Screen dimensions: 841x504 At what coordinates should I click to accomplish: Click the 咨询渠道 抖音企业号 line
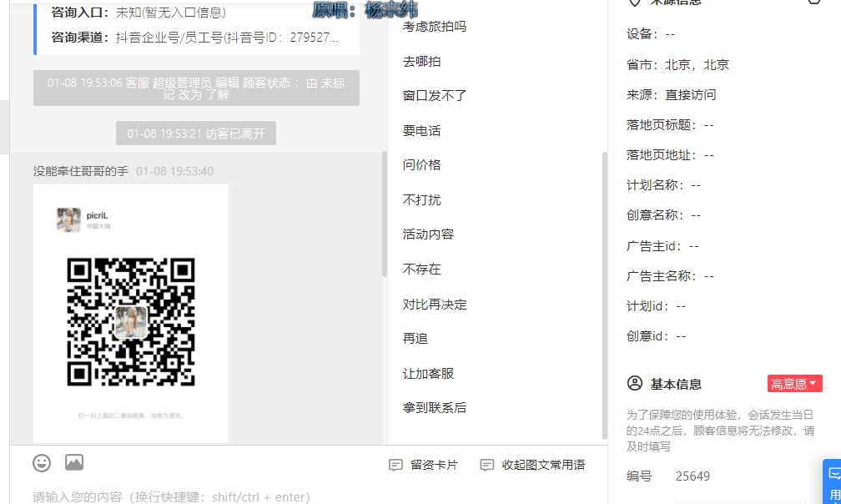pyautogui.click(x=194, y=38)
